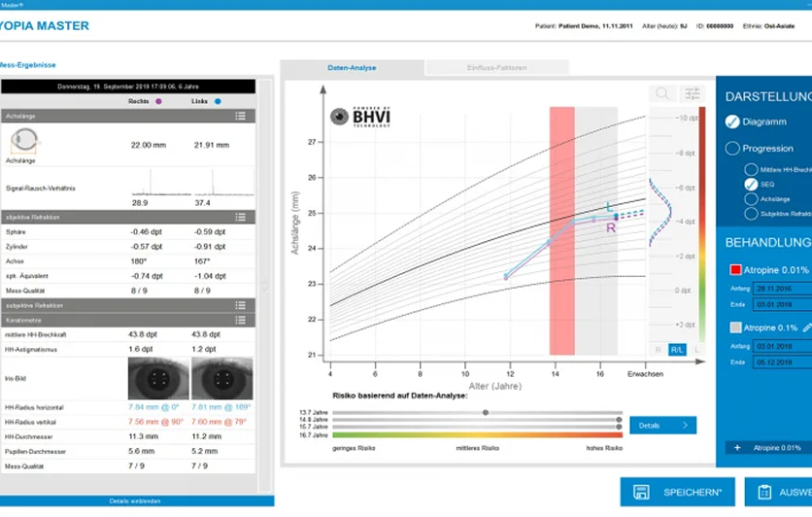Click the magnifier zoom icon above chart
This screenshot has width=812, height=517.
coord(661,93)
